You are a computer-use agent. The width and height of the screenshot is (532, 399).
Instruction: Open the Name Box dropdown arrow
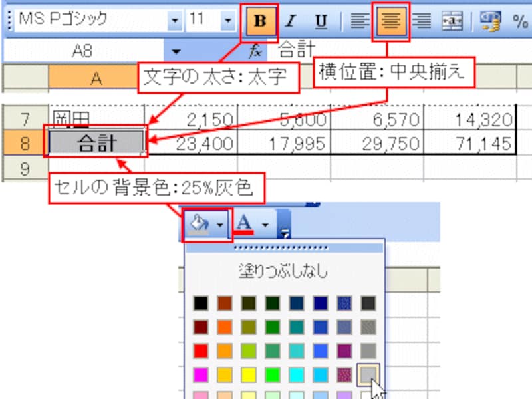176,52
